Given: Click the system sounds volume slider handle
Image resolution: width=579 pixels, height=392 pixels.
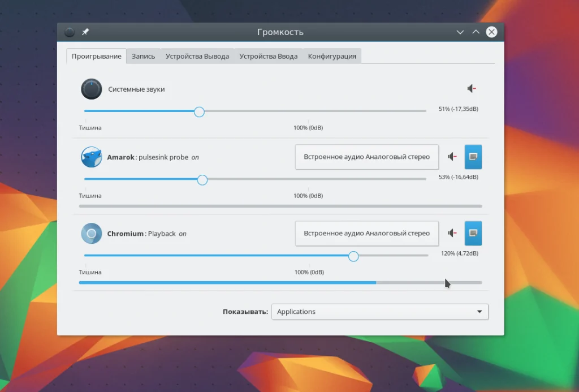Looking at the screenshot, I should coord(199,111).
